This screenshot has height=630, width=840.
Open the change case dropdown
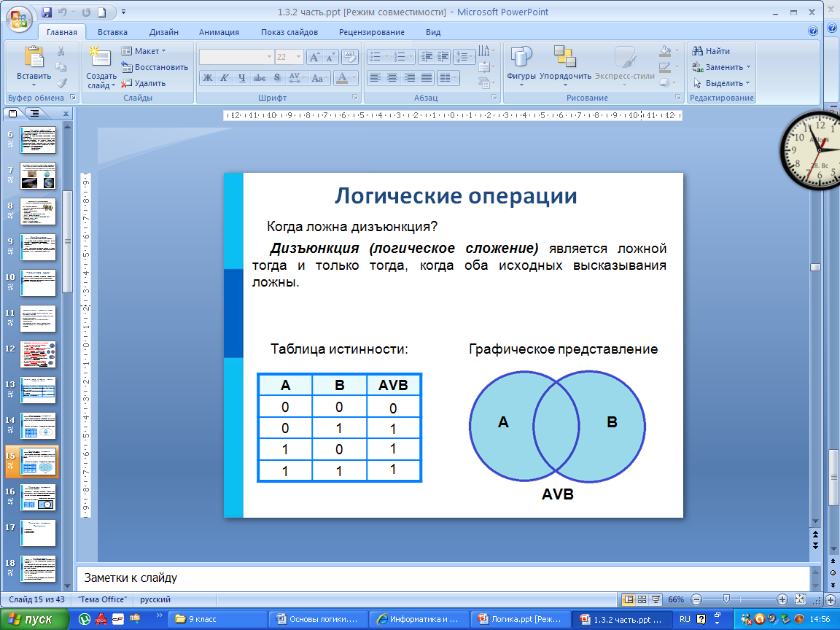pyautogui.click(x=320, y=78)
